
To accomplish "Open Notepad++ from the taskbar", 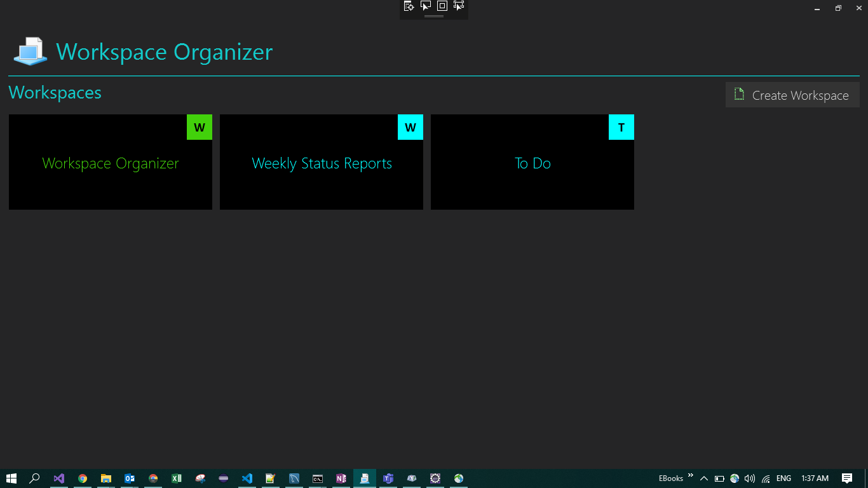I will (x=271, y=478).
